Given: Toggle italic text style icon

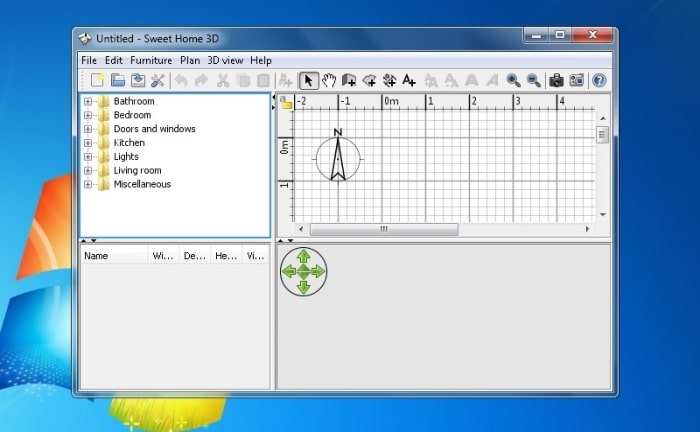Looking at the screenshot, I should point(492,80).
